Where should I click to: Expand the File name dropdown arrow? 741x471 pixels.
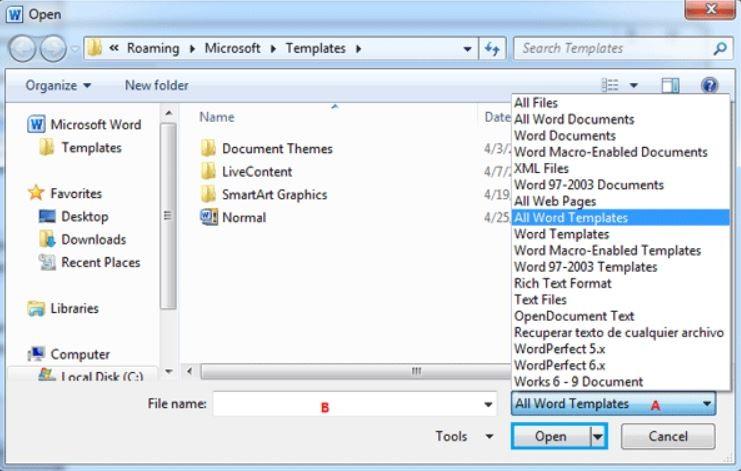pyautogui.click(x=488, y=404)
